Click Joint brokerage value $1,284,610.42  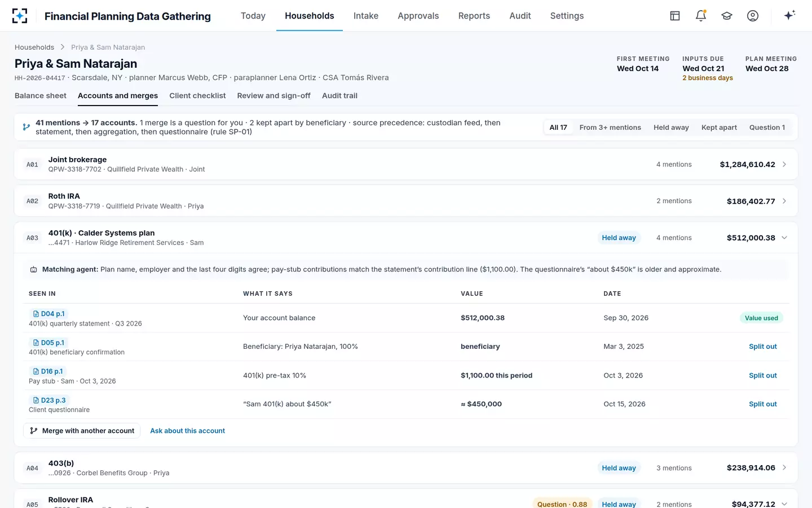tap(747, 164)
